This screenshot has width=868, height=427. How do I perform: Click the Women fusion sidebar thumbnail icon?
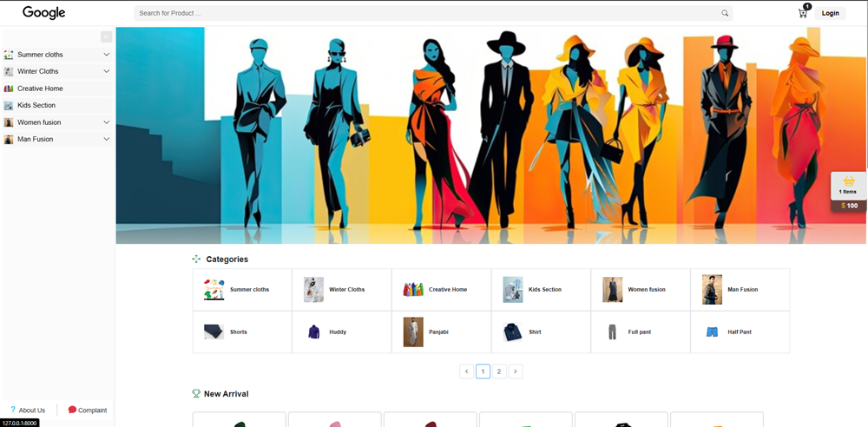9,122
